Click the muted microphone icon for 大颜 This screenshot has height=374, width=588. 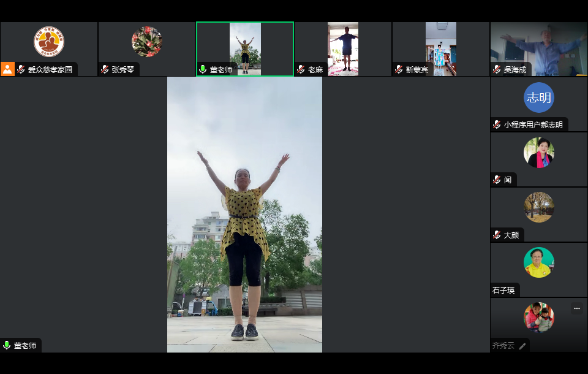pos(497,235)
